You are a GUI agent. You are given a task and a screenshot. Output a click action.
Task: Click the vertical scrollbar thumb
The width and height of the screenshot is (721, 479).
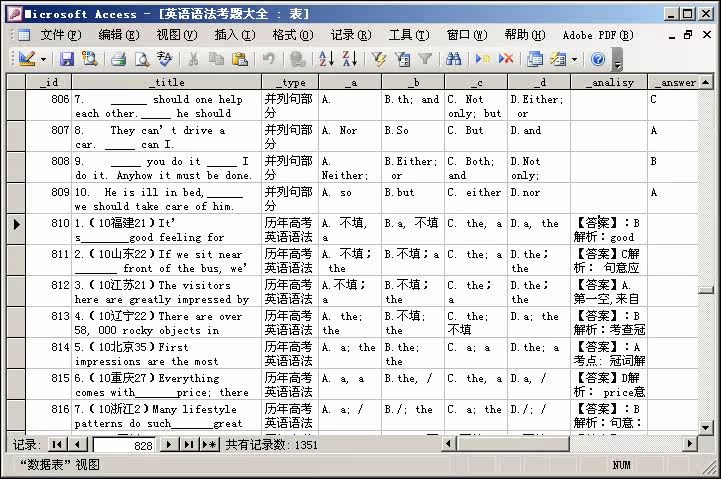706,290
